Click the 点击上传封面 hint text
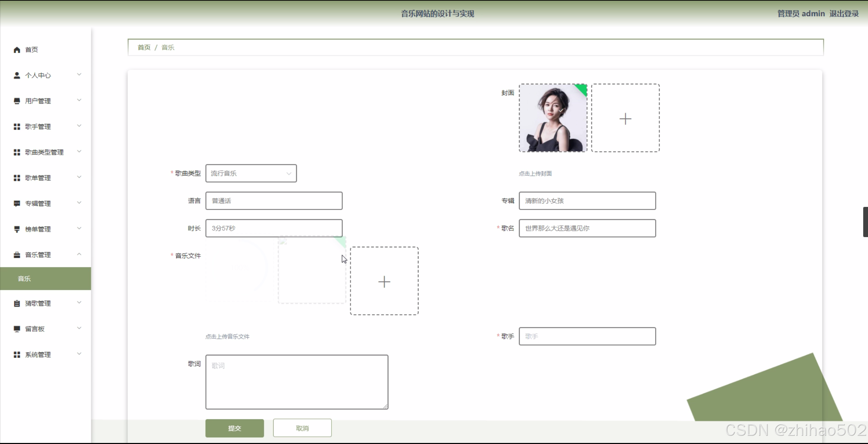 click(535, 174)
